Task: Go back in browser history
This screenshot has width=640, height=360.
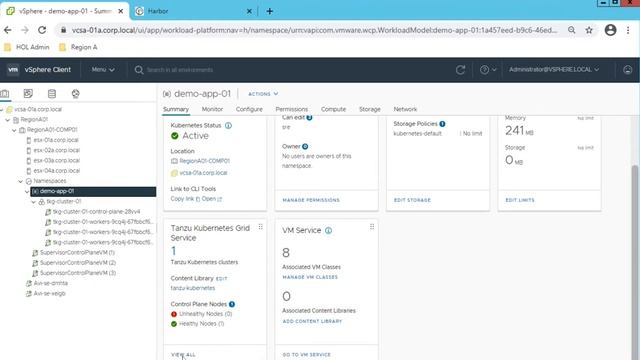Action: 8,30
